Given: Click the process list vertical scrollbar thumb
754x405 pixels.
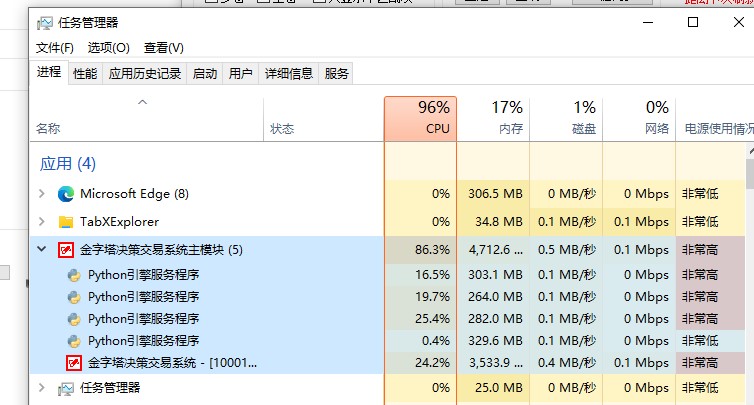Looking at the screenshot, I should [750, 174].
